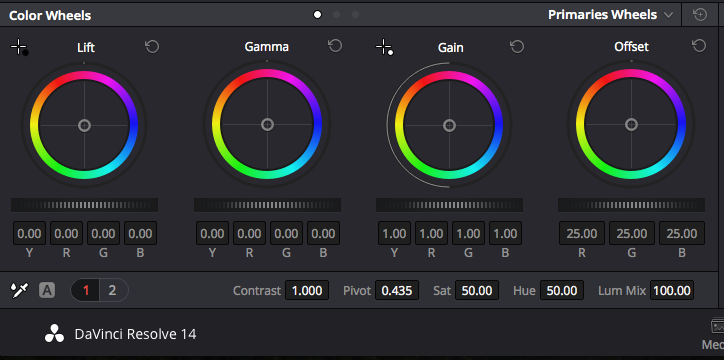This screenshot has height=360, width=724.
Task: Reset the Gain color wheel
Action: [517, 47]
